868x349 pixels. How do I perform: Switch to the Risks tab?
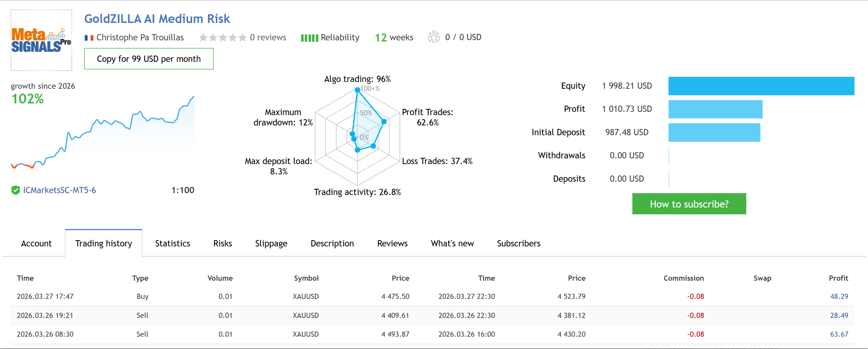(x=222, y=243)
